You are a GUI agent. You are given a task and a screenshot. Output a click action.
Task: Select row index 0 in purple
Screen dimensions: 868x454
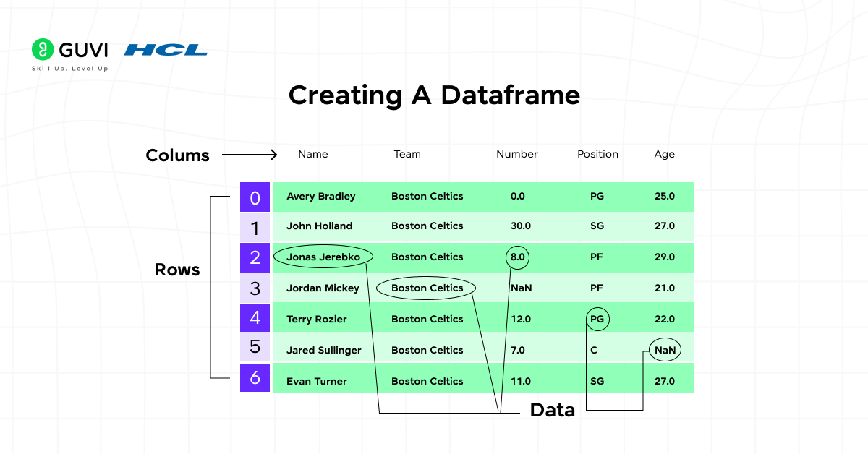tap(255, 197)
